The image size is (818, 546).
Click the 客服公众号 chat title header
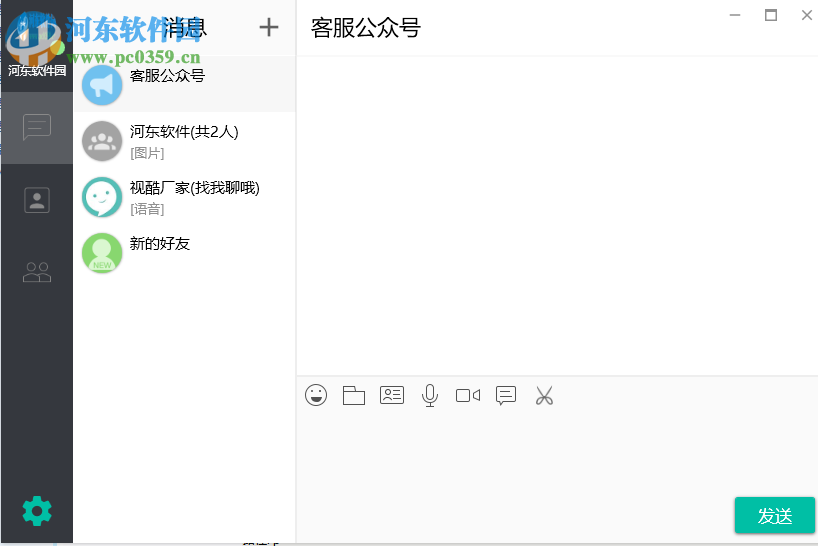[366, 28]
